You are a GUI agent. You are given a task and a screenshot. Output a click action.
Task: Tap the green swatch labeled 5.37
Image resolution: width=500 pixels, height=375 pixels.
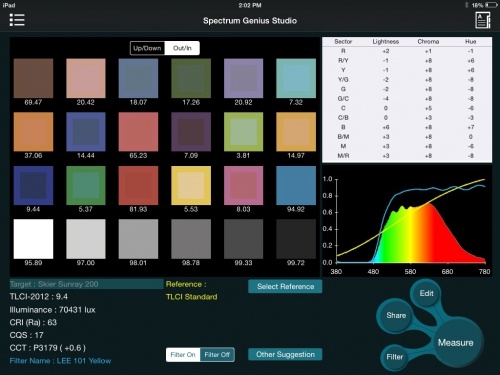coord(86,185)
